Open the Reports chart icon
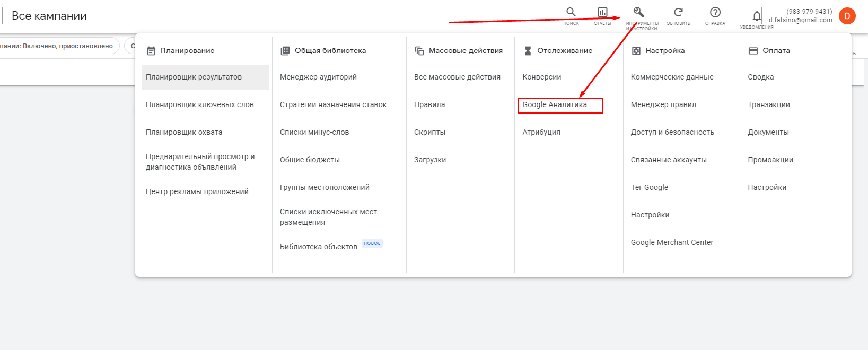Image resolution: width=868 pixels, height=350 pixels. tap(602, 13)
